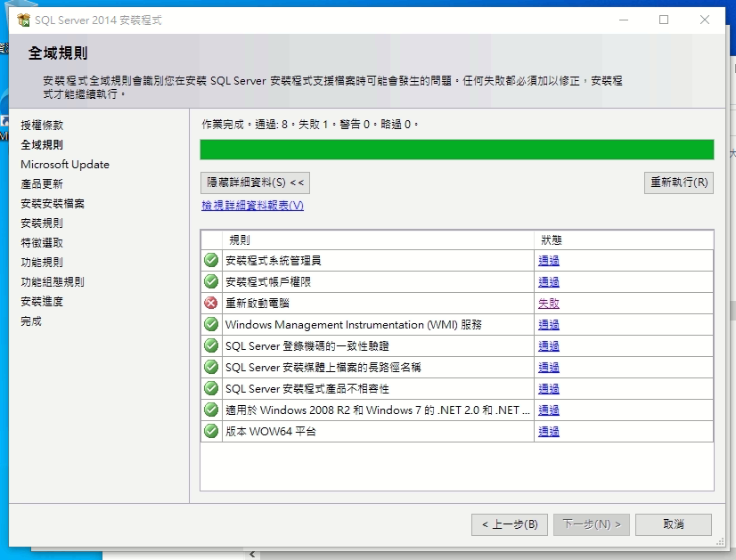Viewport: 736px width, 560px height.
Task: Open 通過 link for 登錄機碼的一致性驗證
Action: point(548,346)
